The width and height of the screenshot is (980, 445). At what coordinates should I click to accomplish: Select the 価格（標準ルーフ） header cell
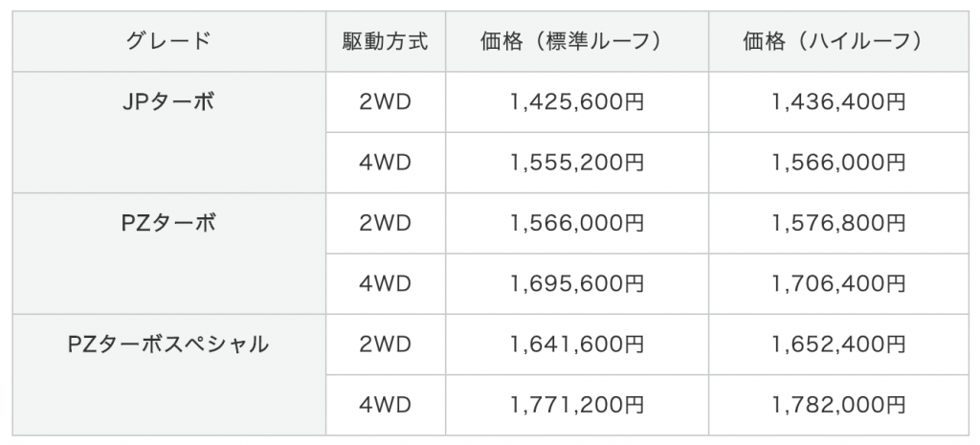tap(576, 41)
